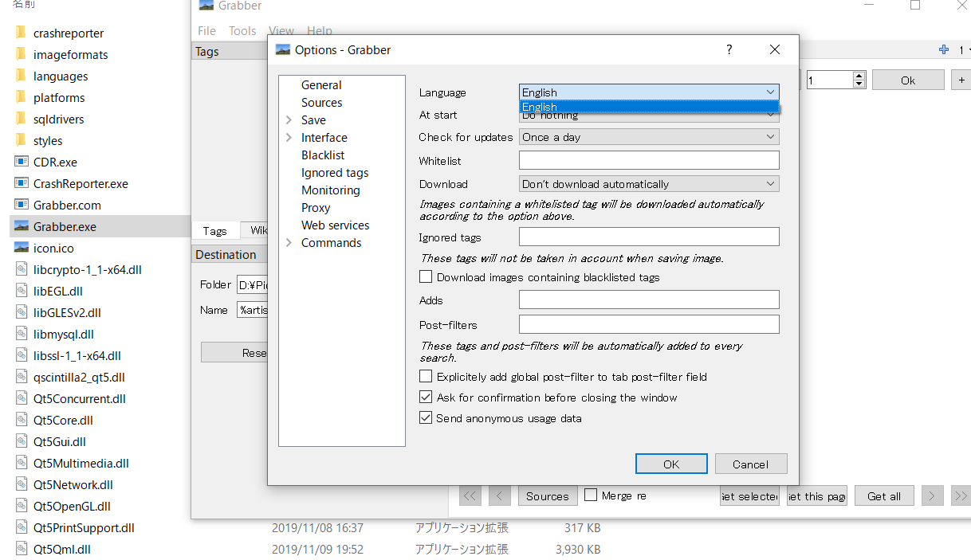Click the Whitelist input field
Viewport: 971px width, 560px height.
(649, 161)
